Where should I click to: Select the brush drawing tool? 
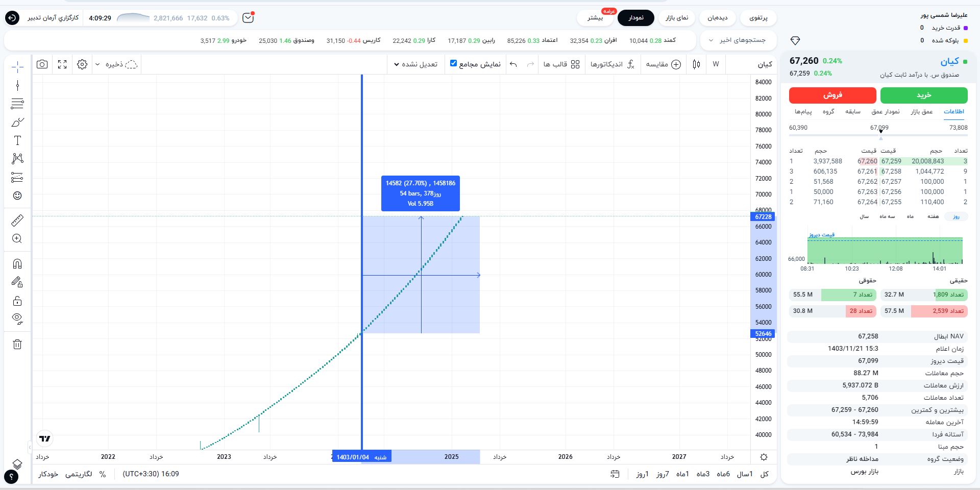pos(17,122)
